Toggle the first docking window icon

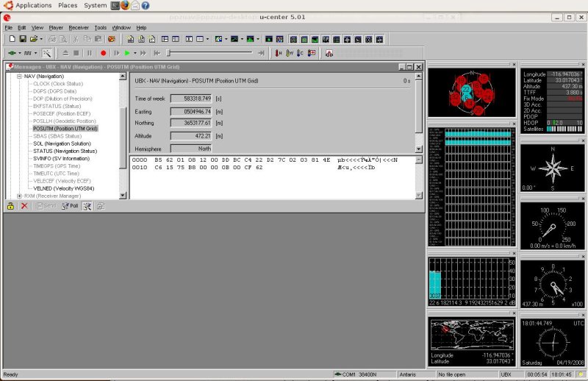pos(293,40)
